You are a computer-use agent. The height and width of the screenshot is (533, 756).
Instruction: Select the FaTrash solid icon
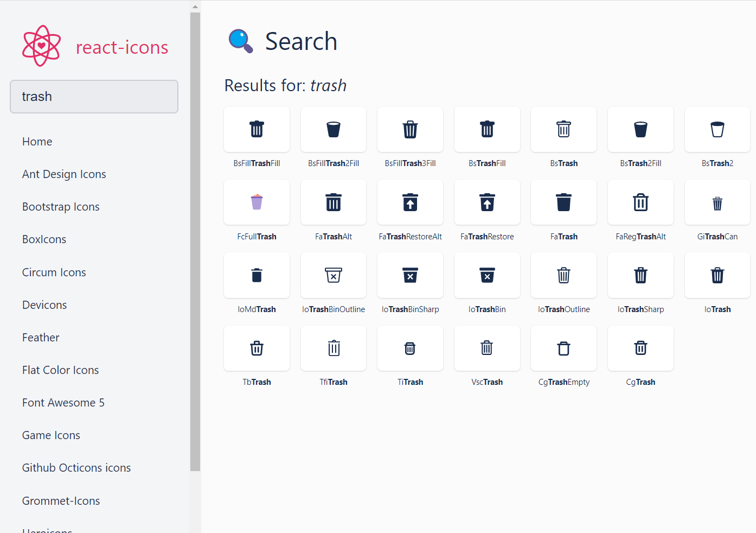click(564, 202)
